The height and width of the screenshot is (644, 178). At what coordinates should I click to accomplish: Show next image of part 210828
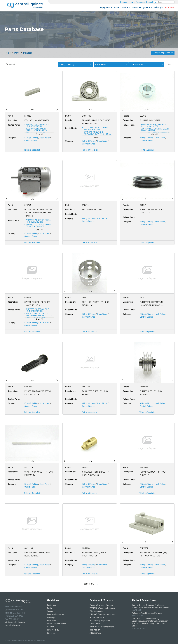pos(57,110)
